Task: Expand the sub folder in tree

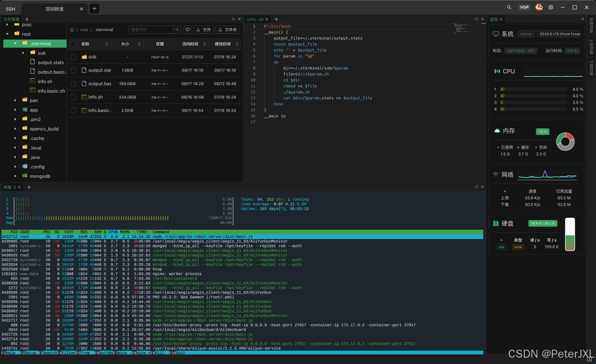Action: pyautogui.click(x=23, y=53)
